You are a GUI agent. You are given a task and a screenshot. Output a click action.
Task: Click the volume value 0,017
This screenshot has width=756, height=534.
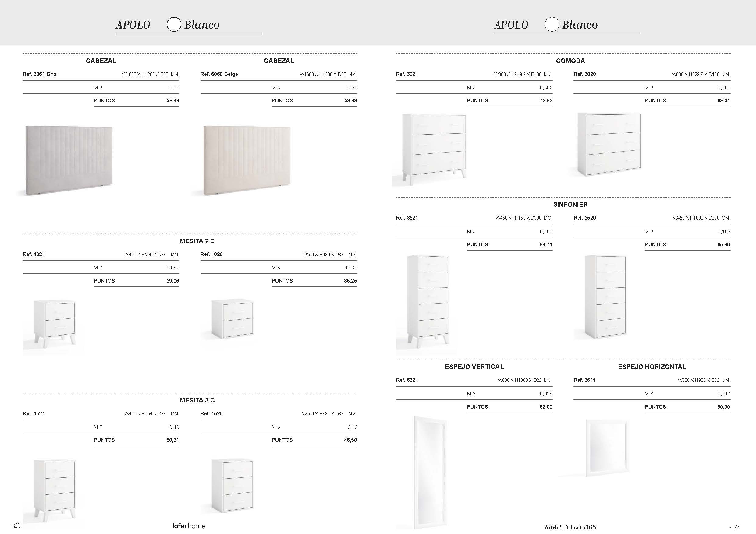tap(724, 394)
